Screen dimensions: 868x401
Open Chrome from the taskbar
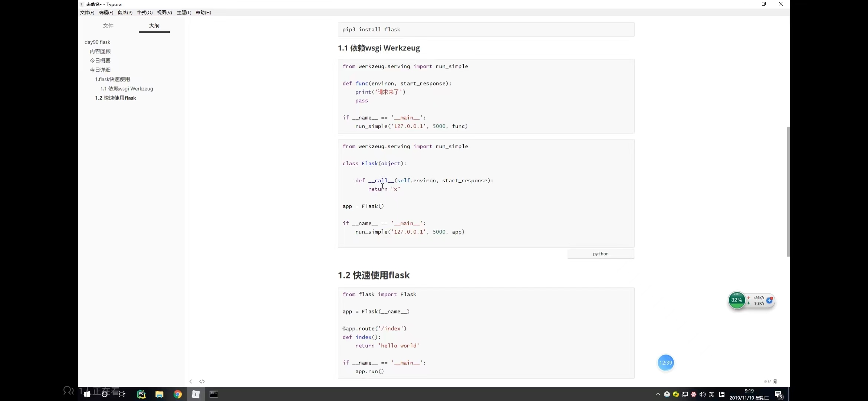[x=178, y=394]
